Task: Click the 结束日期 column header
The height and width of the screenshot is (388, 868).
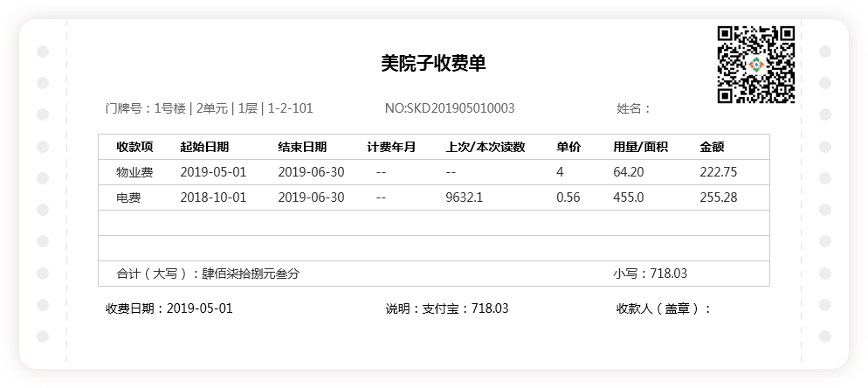Action: point(302,147)
